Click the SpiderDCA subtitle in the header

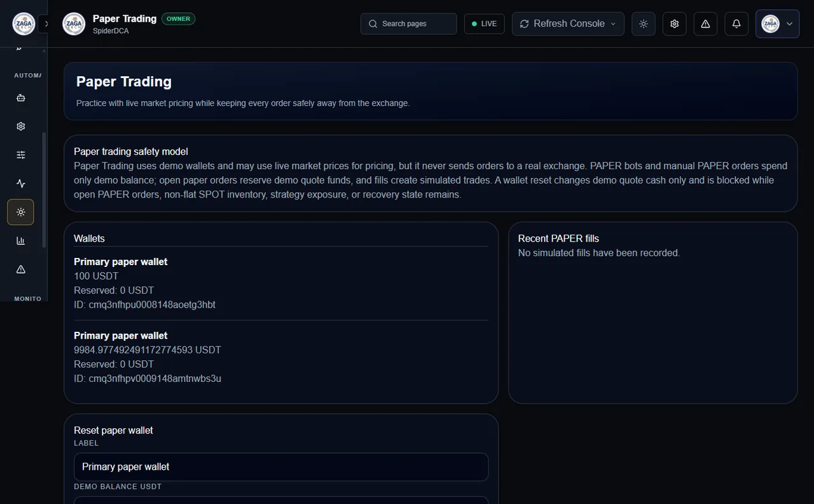tap(111, 31)
